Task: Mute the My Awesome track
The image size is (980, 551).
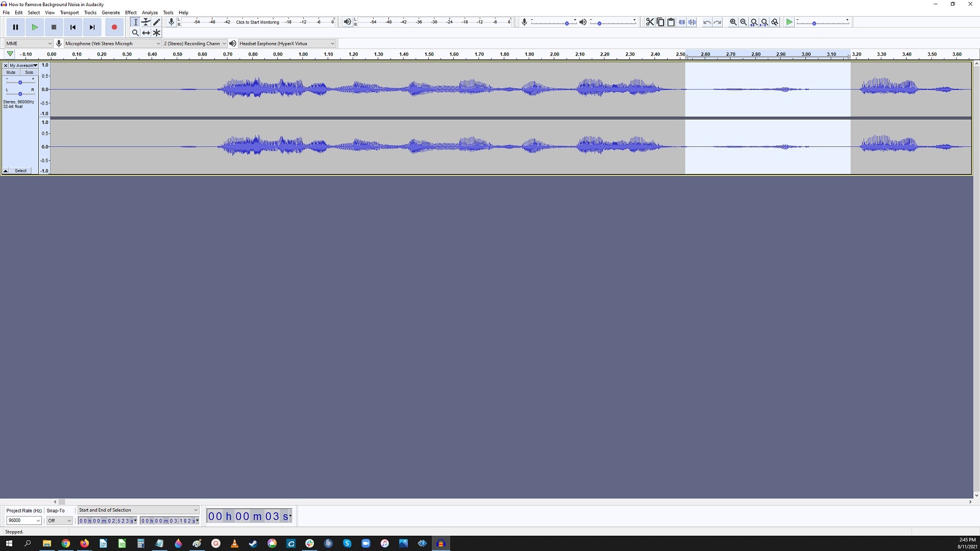Action: click(x=10, y=72)
